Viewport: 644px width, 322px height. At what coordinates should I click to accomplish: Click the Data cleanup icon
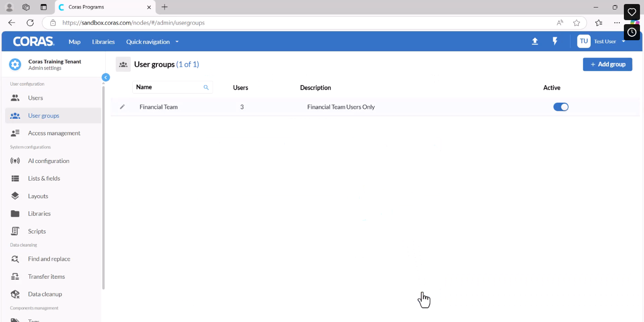point(15,294)
